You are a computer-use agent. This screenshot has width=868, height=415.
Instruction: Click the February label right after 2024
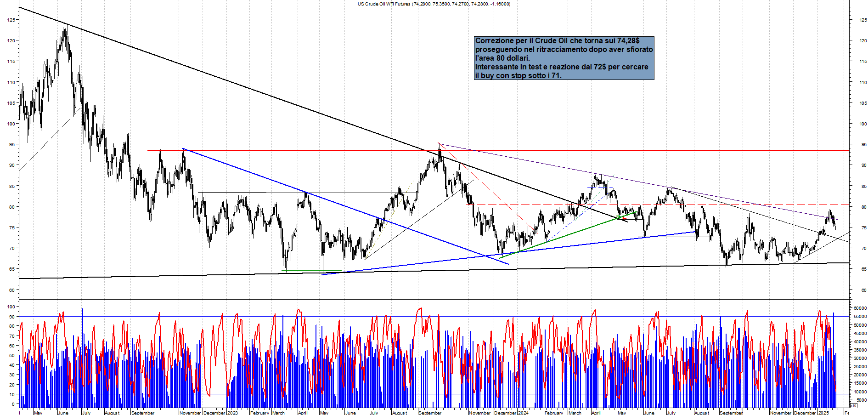click(x=554, y=413)
